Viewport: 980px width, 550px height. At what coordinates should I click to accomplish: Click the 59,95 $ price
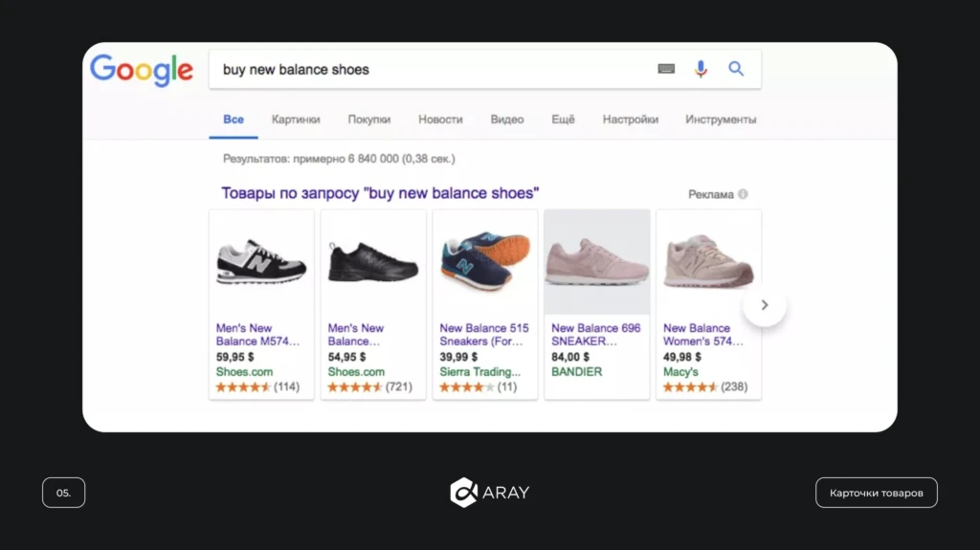235,357
